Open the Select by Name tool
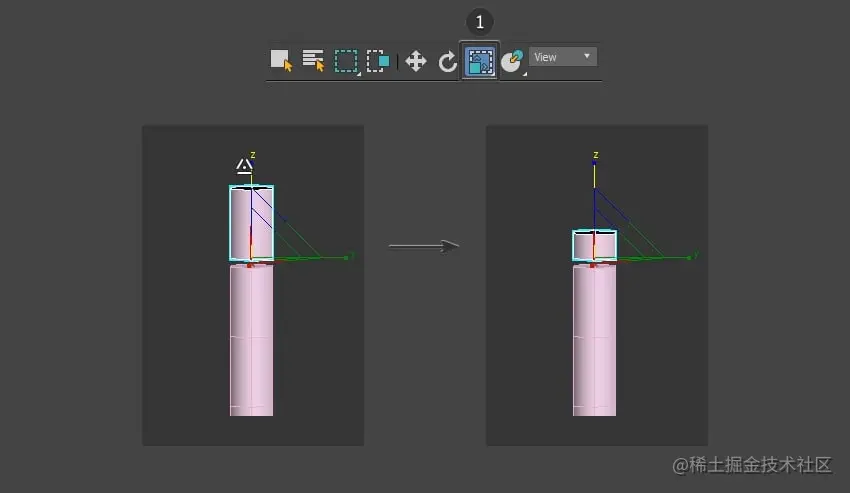The height and width of the screenshot is (493, 850). tap(313, 60)
